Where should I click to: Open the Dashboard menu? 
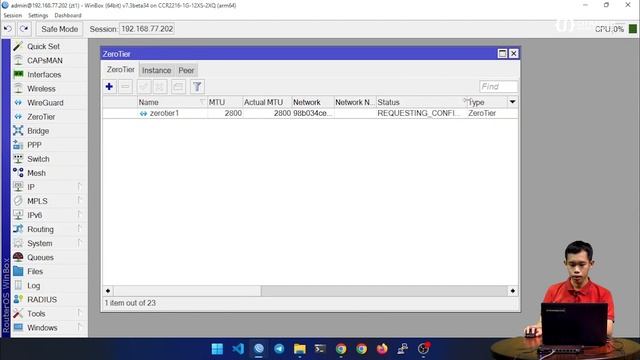click(x=68, y=15)
